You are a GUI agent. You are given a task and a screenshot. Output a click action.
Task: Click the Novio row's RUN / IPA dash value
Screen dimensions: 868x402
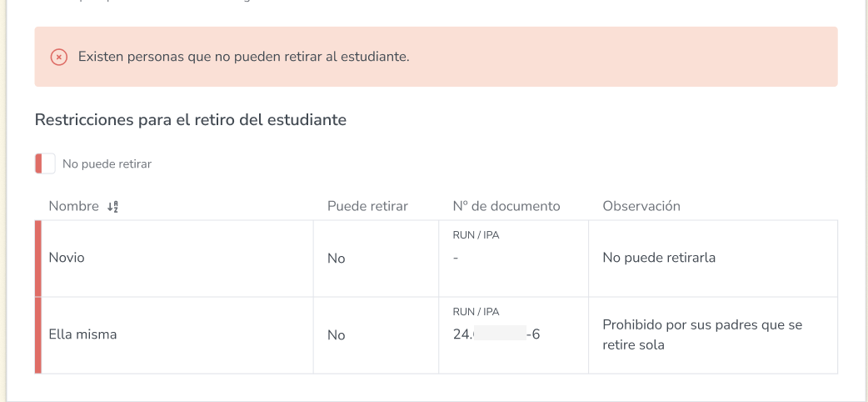[x=456, y=259]
